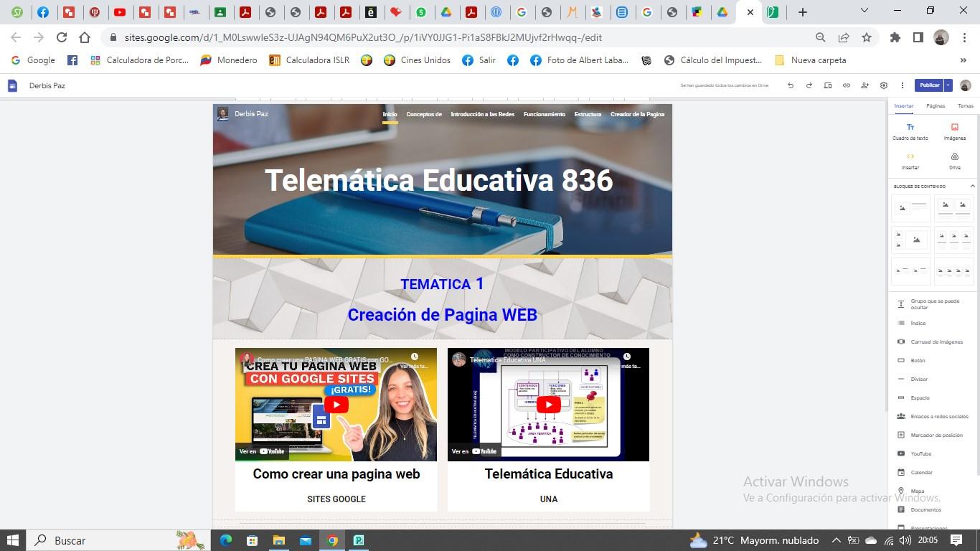
Task: Select the Insertar tab in the sidebar
Action: (x=904, y=106)
